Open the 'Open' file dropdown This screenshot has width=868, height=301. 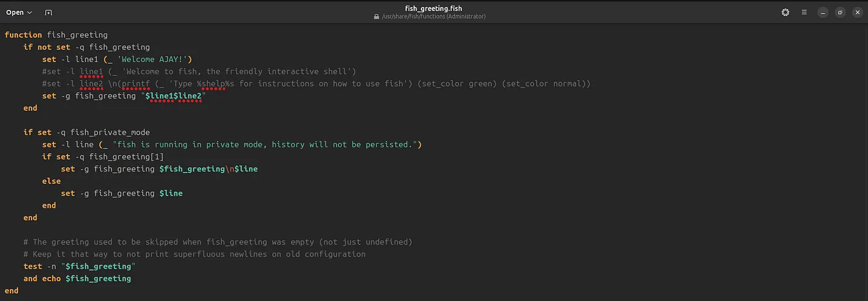click(x=19, y=12)
